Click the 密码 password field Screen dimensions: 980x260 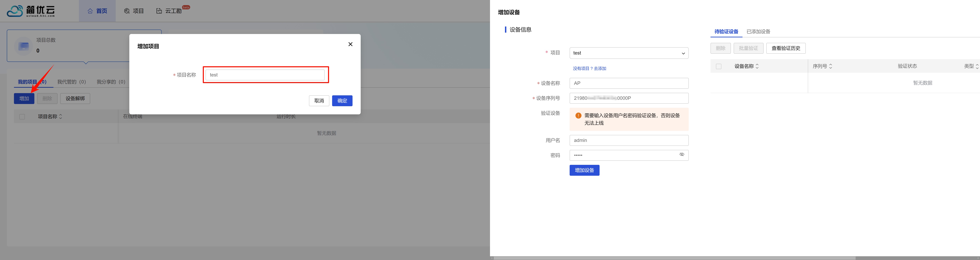(629, 155)
